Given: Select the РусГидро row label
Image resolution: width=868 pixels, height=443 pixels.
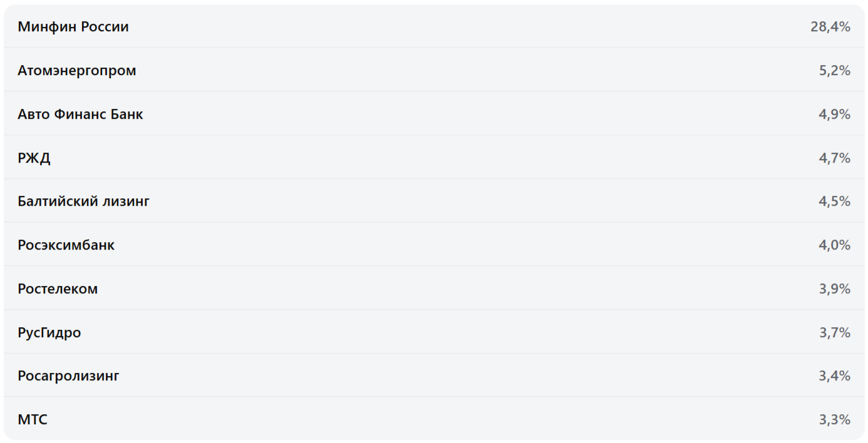Looking at the screenshot, I should point(49,333).
